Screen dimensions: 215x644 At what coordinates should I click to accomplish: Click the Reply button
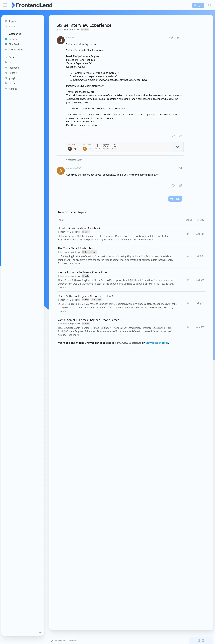point(175,199)
